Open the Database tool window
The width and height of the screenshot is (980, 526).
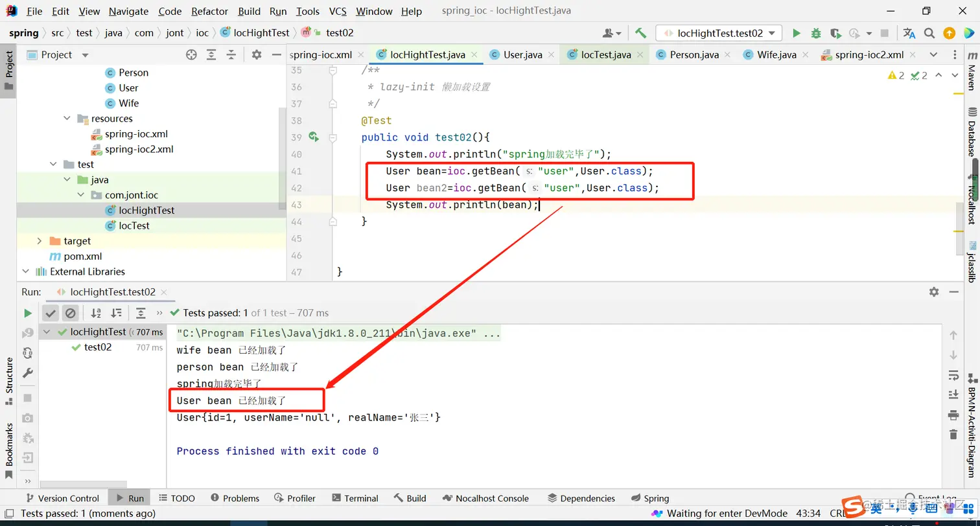(x=972, y=133)
